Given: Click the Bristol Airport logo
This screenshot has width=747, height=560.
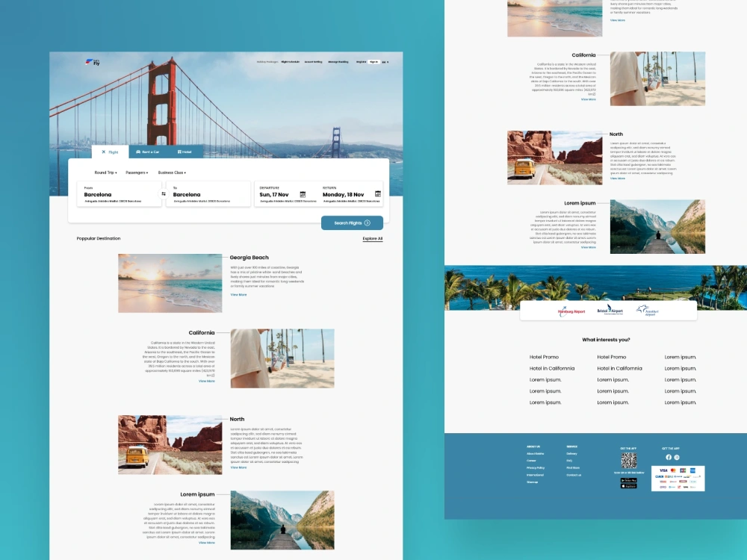Looking at the screenshot, I should click(x=610, y=310).
